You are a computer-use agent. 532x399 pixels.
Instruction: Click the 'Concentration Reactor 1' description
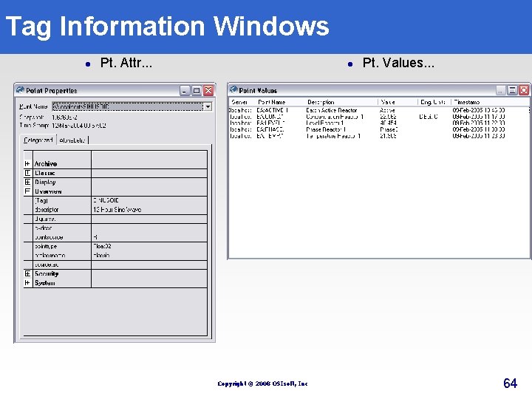(335, 117)
